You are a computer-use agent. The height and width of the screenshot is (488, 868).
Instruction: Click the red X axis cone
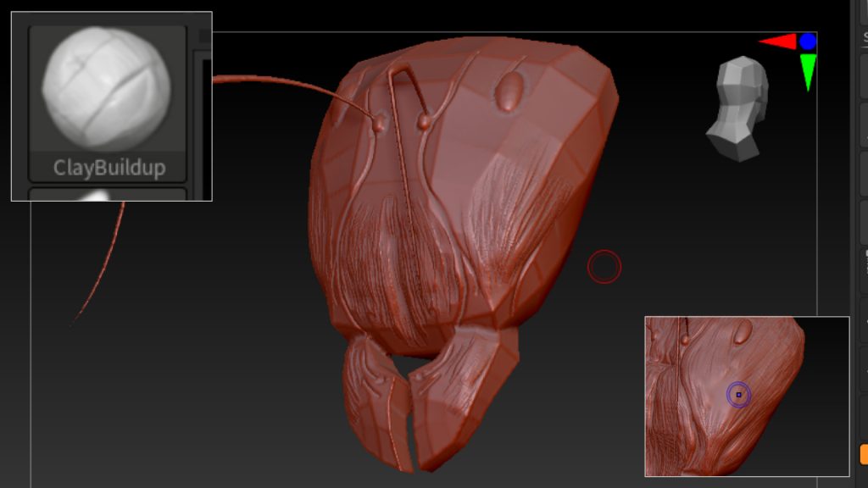(778, 42)
